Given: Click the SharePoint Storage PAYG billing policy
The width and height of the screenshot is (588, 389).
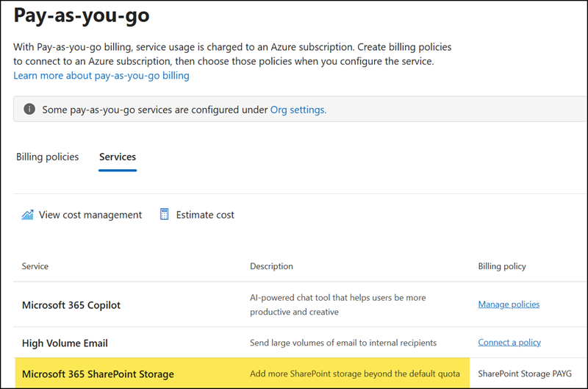Looking at the screenshot, I should pyautogui.click(x=525, y=374).
